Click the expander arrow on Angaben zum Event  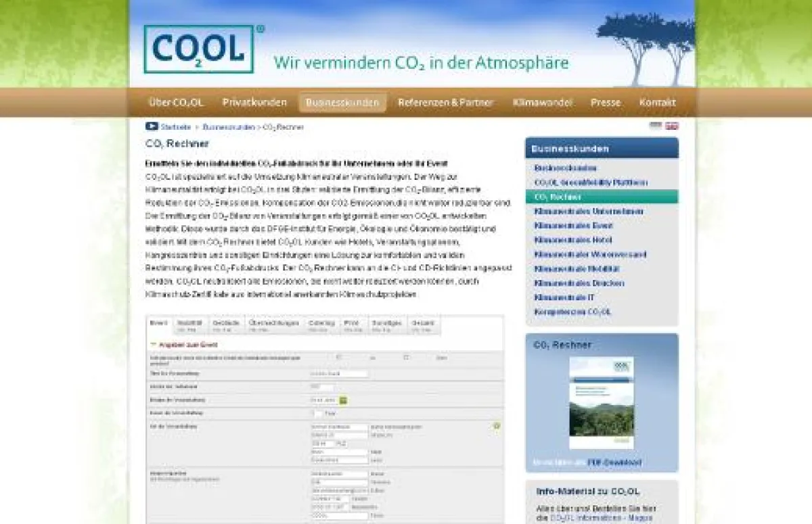(x=154, y=342)
